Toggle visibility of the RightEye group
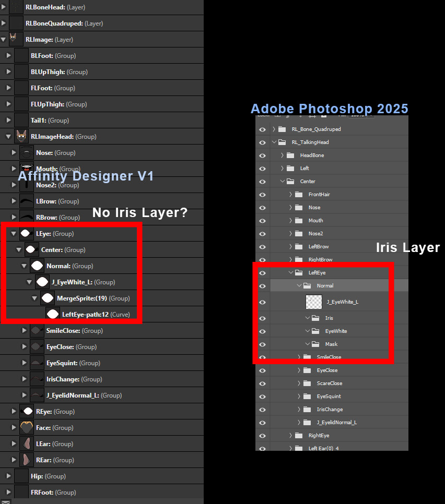Screen dimensions: 445x504 [263, 436]
